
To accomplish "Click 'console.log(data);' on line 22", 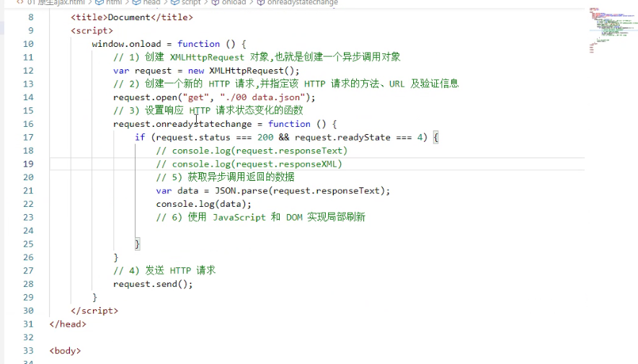I will (x=203, y=204).
